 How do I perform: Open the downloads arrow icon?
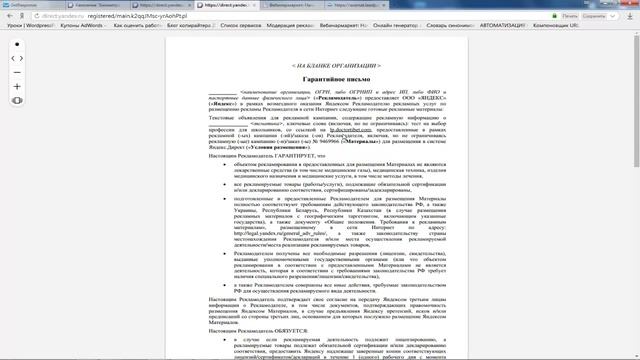pos(630,16)
